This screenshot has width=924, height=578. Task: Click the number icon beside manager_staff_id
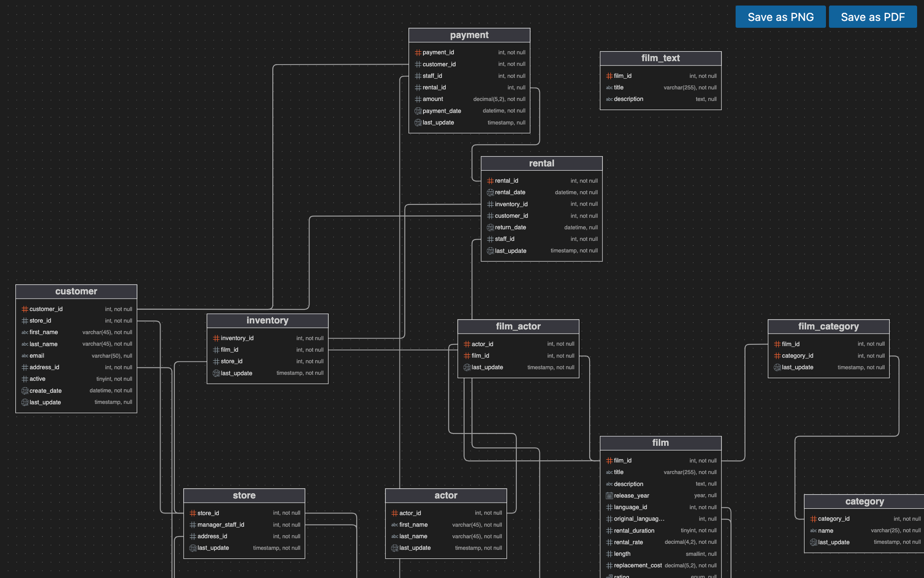click(x=193, y=525)
